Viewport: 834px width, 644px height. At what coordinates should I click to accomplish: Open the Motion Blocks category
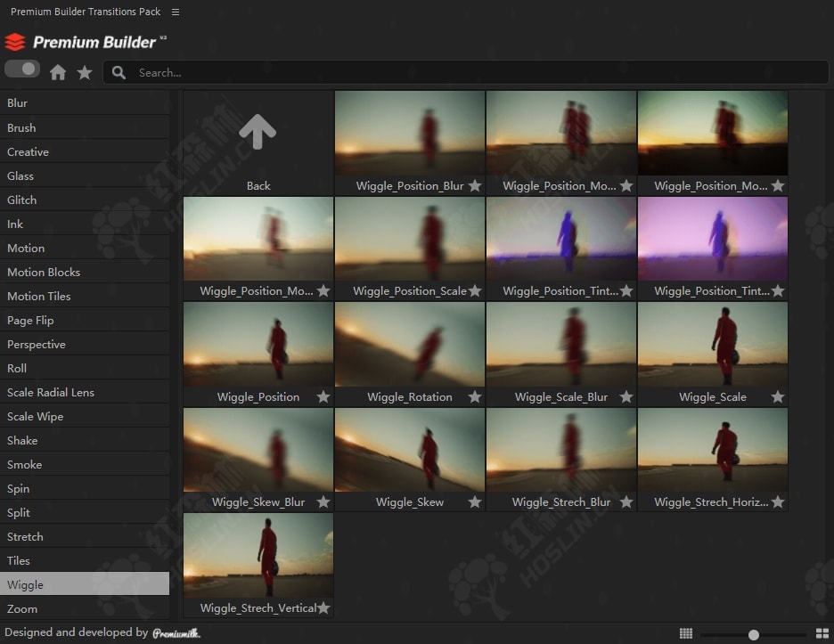click(85, 272)
